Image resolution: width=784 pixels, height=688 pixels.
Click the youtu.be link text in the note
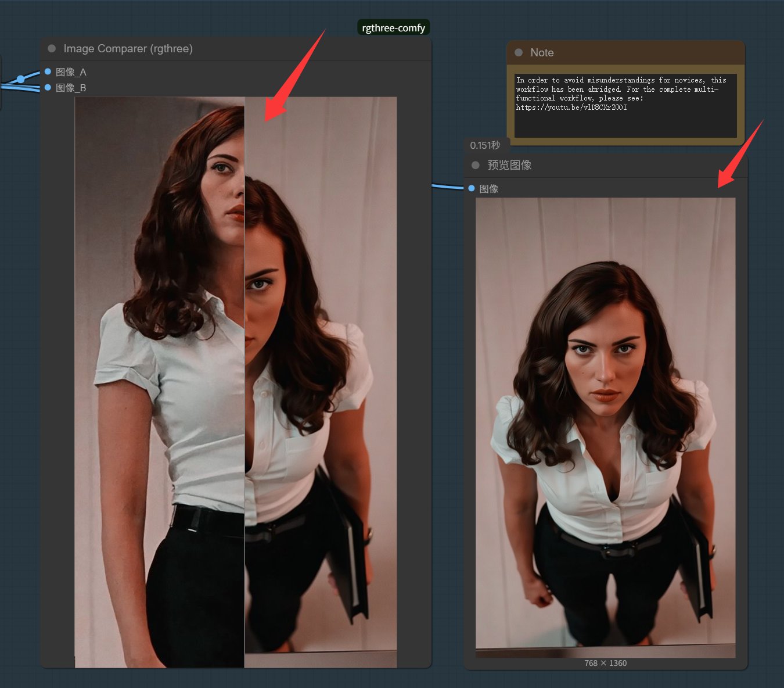pyautogui.click(x=571, y=107)
